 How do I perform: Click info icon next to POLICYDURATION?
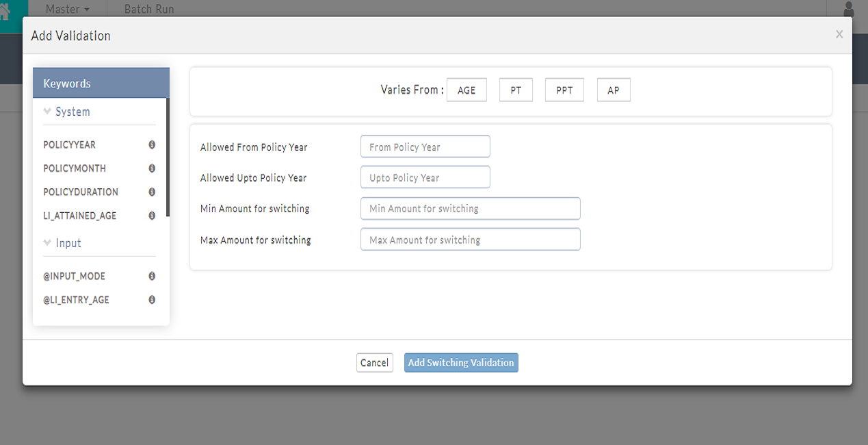152,192
